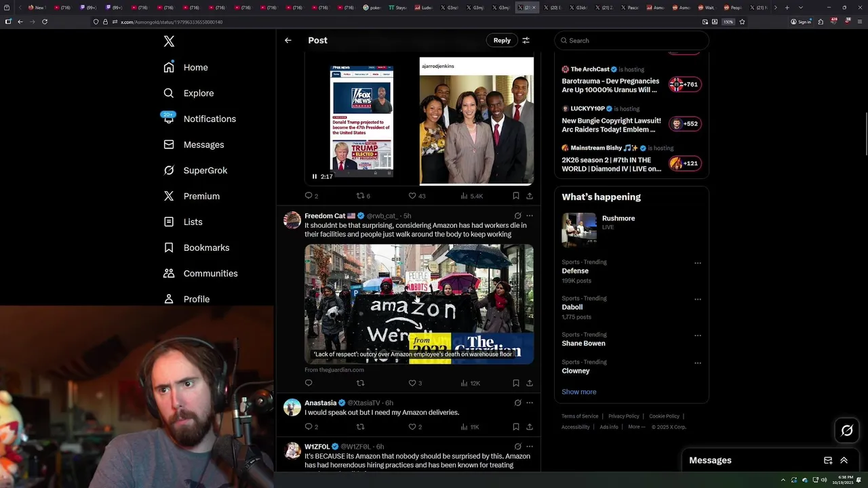
Task: Open W1ZF0L's profile name
Action: [317, 447]
